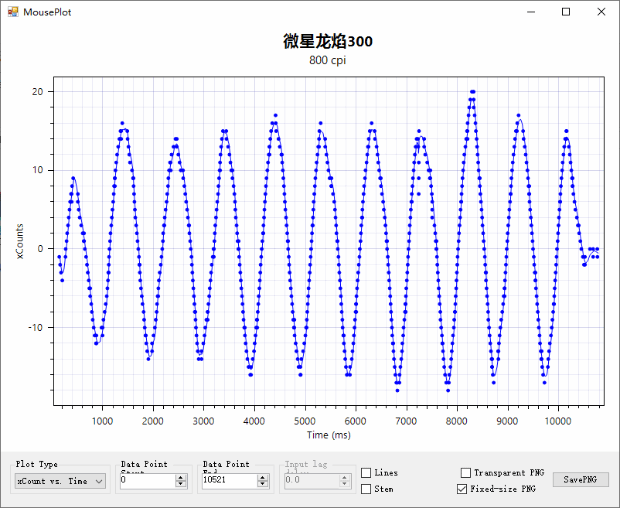Click the SavePNG button
620x508 pixels.
pos(580,480)
